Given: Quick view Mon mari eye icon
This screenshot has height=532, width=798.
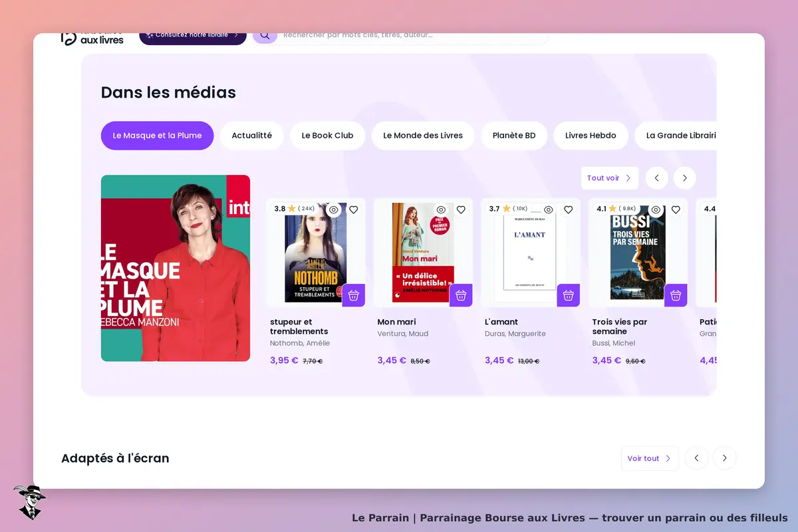Looking at the screenshot, I should point(441,209).
